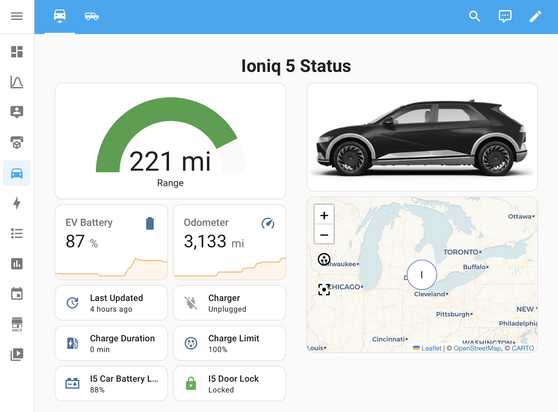Click the Odometer speedometer icon

click(268, 223)
